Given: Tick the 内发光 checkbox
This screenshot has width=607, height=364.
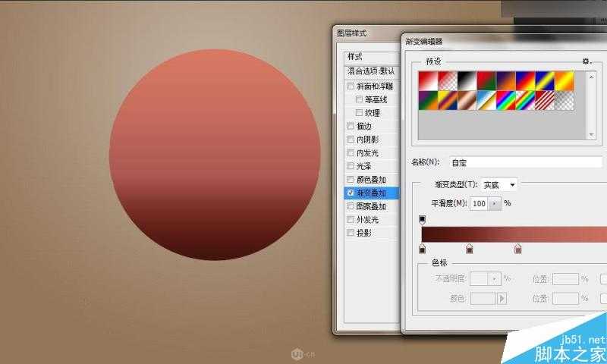Looking at the screenshot, I should click(x=351, y=152).
